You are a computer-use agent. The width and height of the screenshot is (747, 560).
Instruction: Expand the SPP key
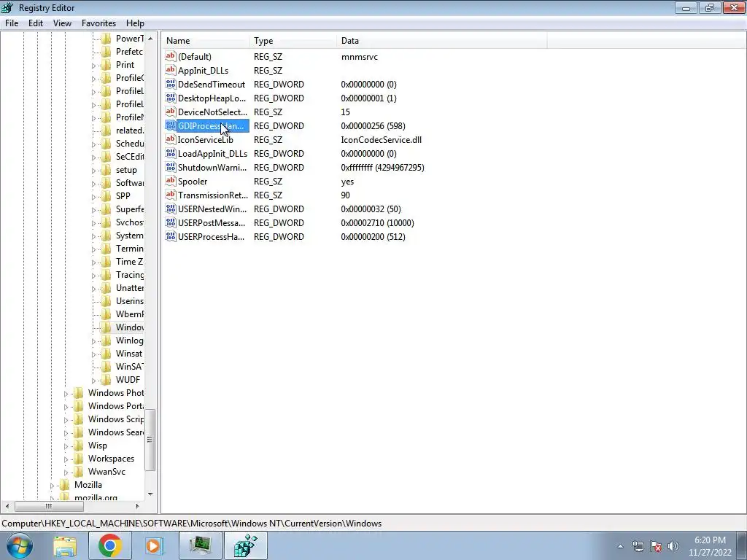pos(94,196)
